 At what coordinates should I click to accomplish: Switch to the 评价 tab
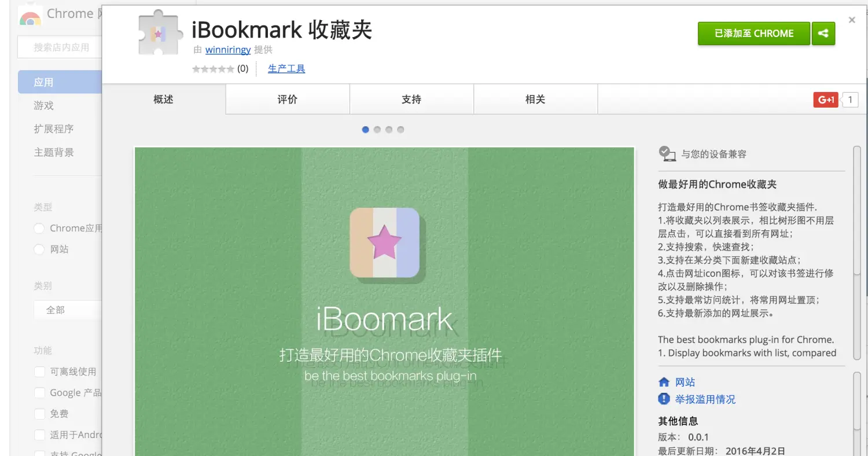(288, 100)
